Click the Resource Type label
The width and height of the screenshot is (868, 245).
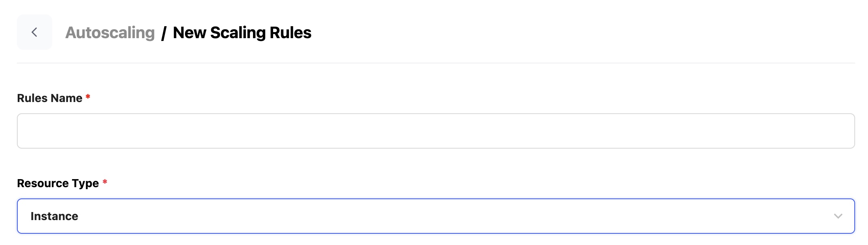58,183
